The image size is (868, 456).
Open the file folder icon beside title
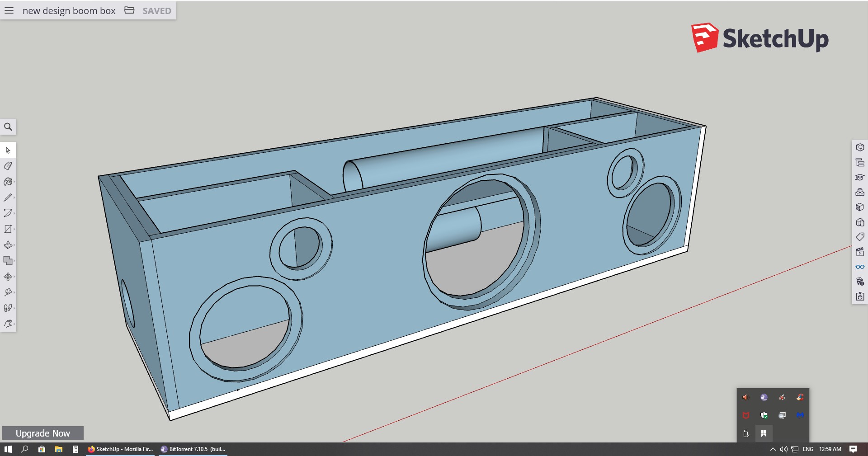click(129, 10)
